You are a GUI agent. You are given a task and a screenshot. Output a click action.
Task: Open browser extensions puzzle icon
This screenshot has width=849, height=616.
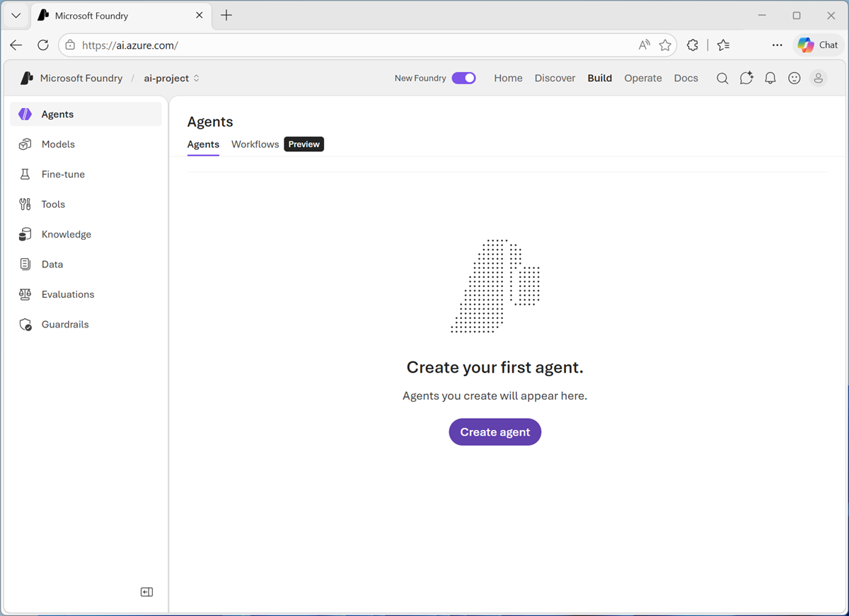(x=693, y=45)
